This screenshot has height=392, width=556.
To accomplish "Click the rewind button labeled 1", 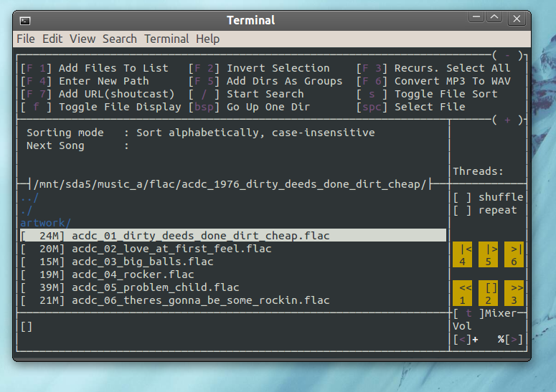I will point(462,293).
